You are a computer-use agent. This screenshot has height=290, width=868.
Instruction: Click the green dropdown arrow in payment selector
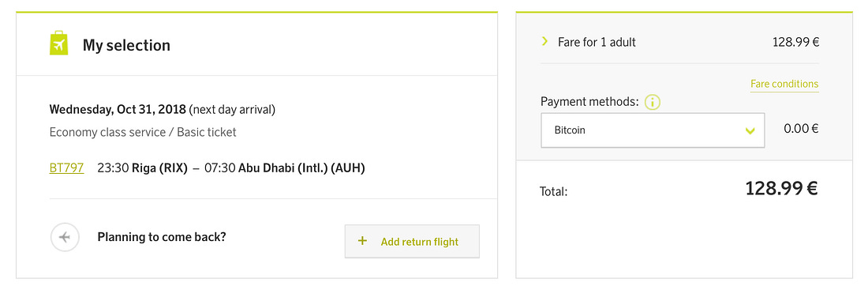point(750,131)
